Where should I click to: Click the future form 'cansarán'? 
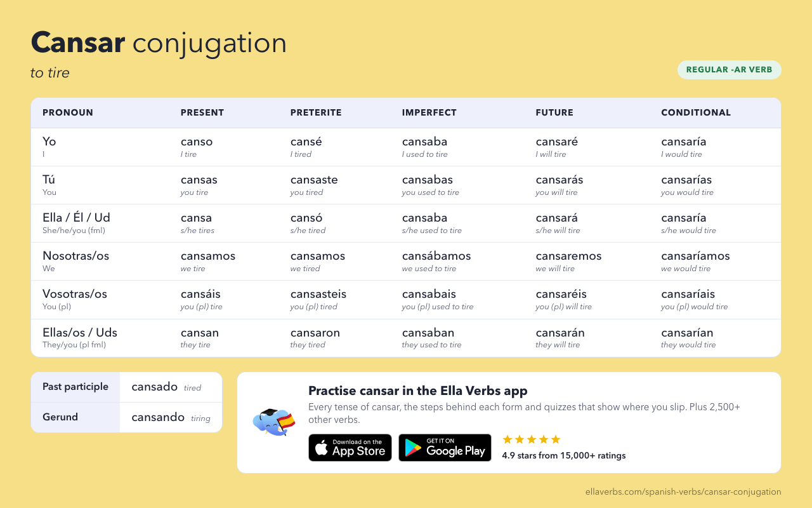[560, 332]
